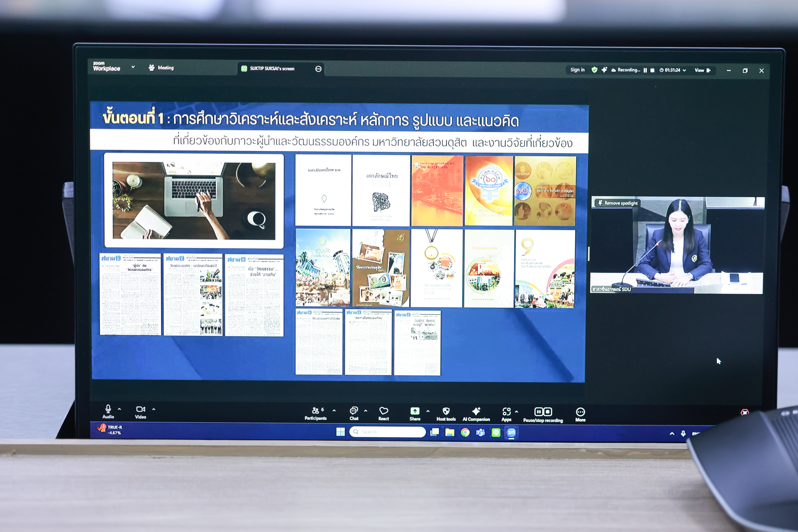
Task: Toggle the Video camera button
Action: point(141,412)
